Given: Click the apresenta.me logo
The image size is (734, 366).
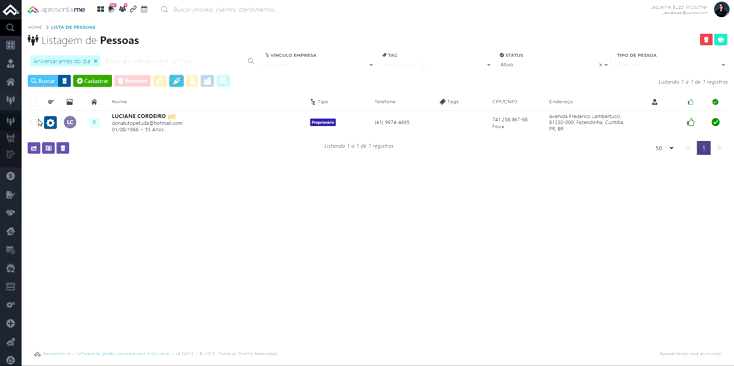Looking at the screenshot, I should pos(56,9).
